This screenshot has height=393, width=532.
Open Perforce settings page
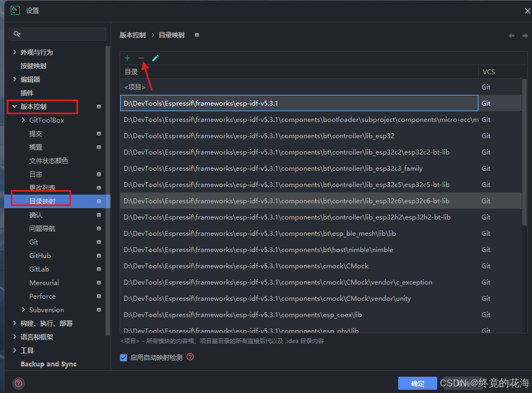pos(42,297)
